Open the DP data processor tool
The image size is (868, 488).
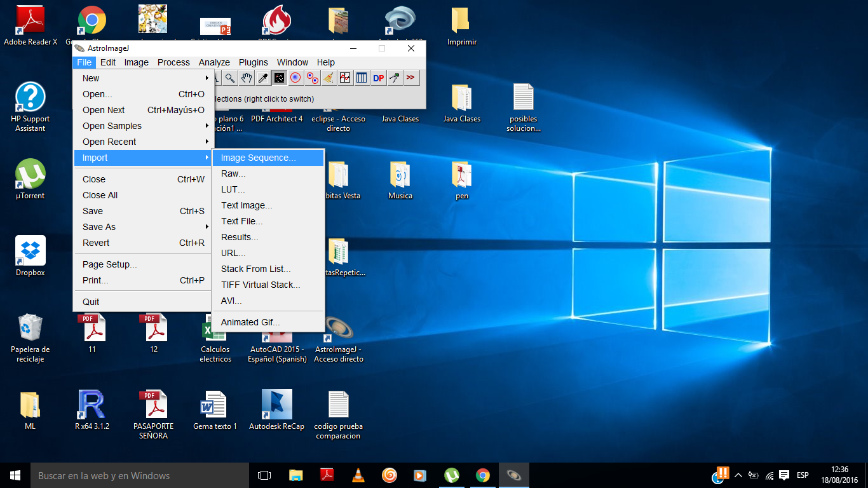[378, 78]
